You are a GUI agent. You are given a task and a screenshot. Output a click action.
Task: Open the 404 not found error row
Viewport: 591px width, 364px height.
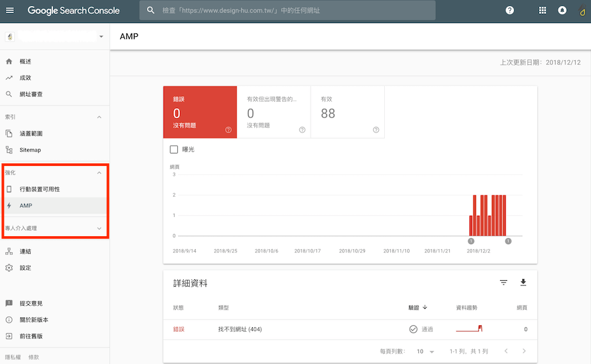click(240, 329)
